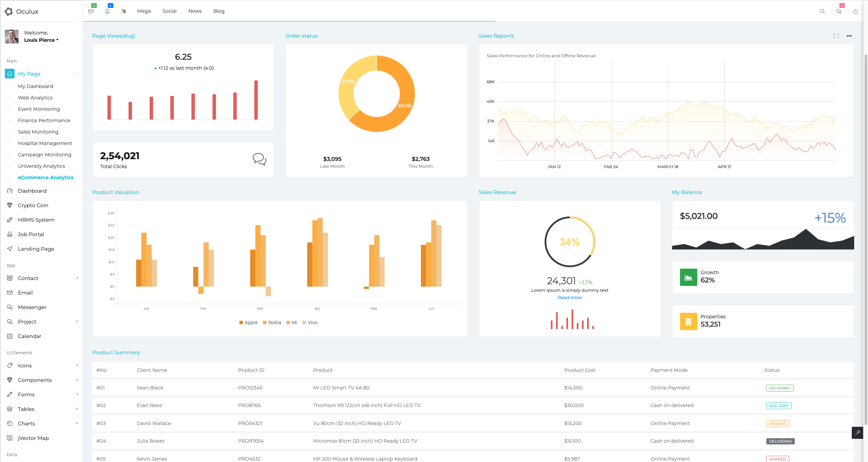The image size is (868, 462).
Task: Select eCommerce Analytics in sidebar
Action: [x=46, y=177]
